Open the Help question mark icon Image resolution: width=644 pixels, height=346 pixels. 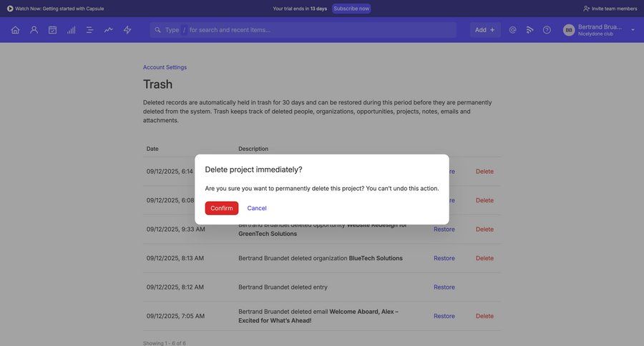pyautogui.click(x=547, y=30)
